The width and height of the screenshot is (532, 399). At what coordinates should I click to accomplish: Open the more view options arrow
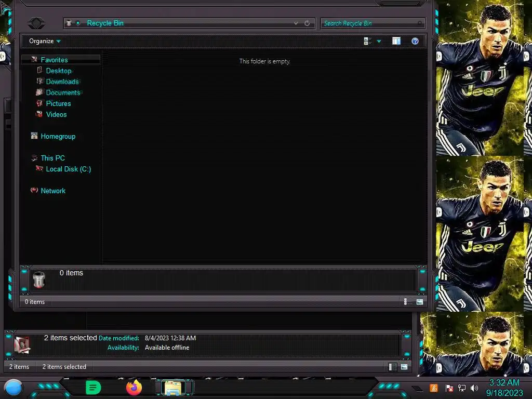pos(379,42)
